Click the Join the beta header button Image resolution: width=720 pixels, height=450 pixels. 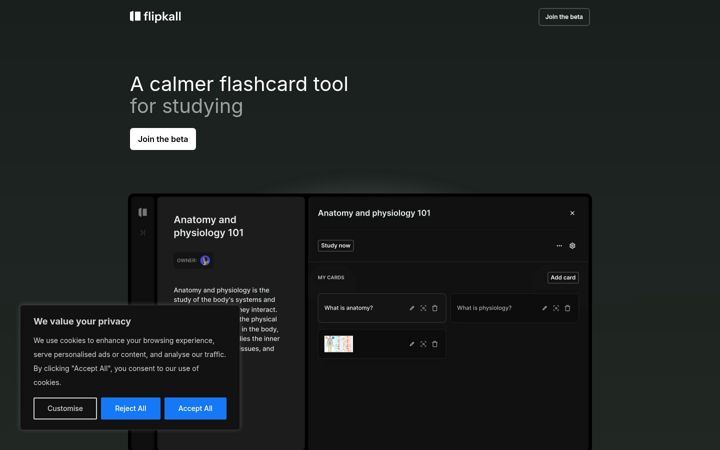564,17
